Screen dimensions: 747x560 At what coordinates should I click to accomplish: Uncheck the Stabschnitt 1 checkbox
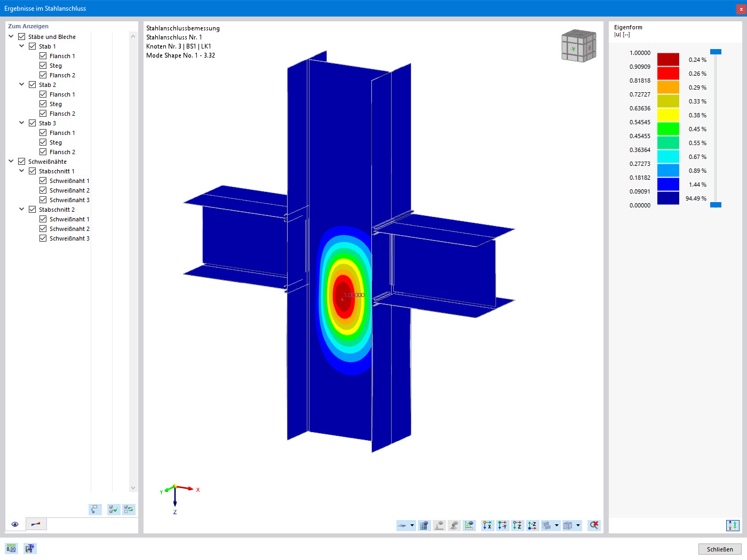coord(33,171)
